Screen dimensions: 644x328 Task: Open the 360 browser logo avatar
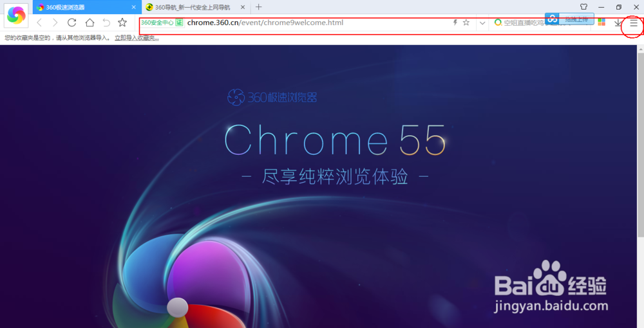(x=17, y=15)
